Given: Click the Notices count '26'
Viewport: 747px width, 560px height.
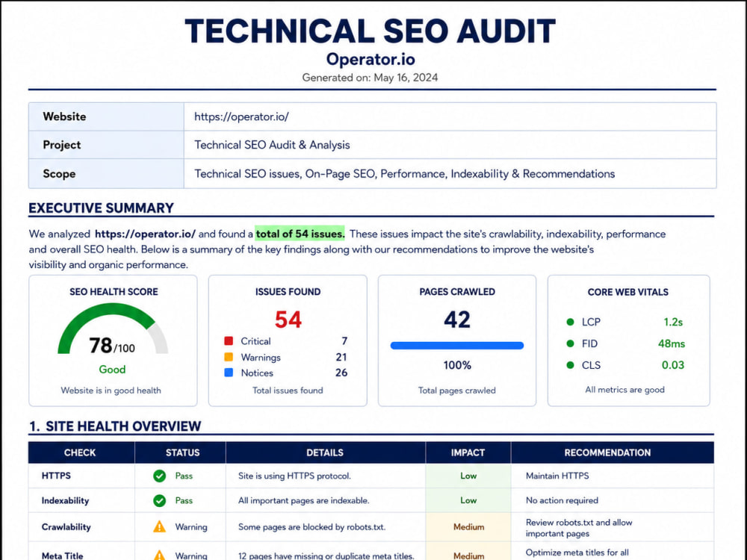Looking at the screenshot, I should point(341,373).
